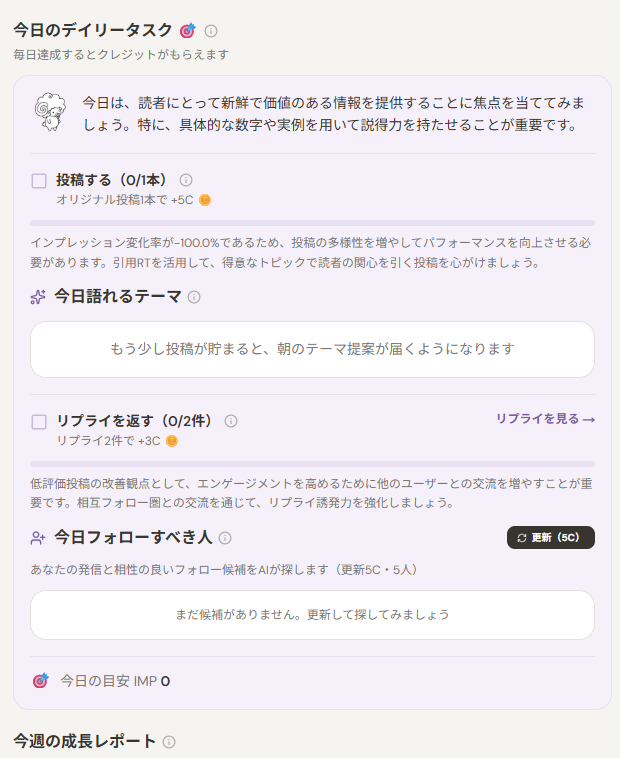The height and width of the screenshot is (758, 620).
Task: Click the coin icon after +5C
Action: [x=205, y=200]
